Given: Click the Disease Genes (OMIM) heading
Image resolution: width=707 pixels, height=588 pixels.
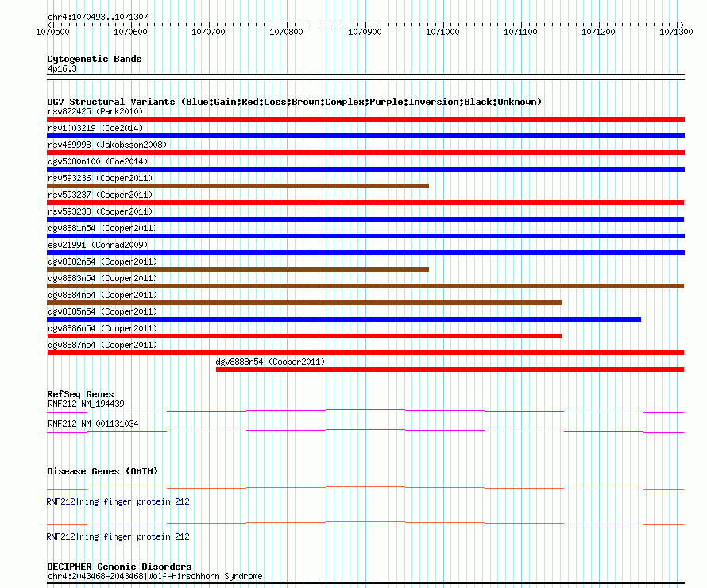Looking at the screenshot, I should click(102, 471).
